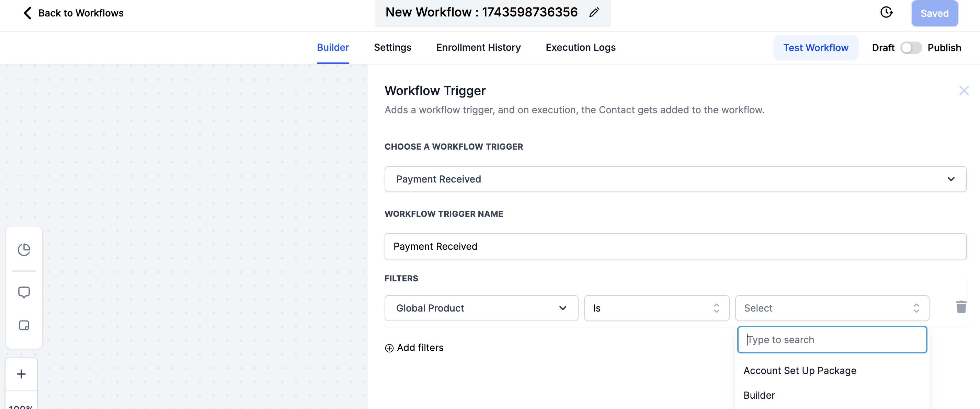Screen dimensions: 980x409
Task: Open the stats pie chart icon
Action: [24, 250]
